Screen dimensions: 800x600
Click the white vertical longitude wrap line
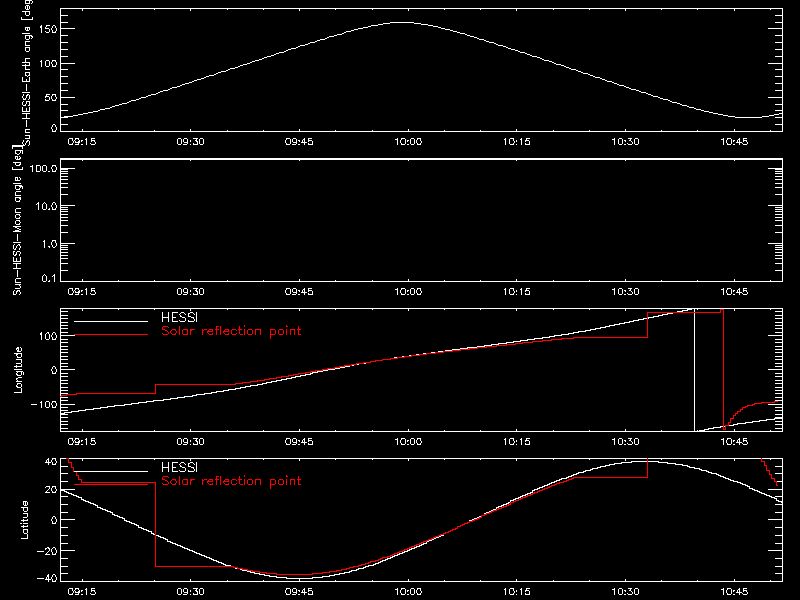coord(694,370)
